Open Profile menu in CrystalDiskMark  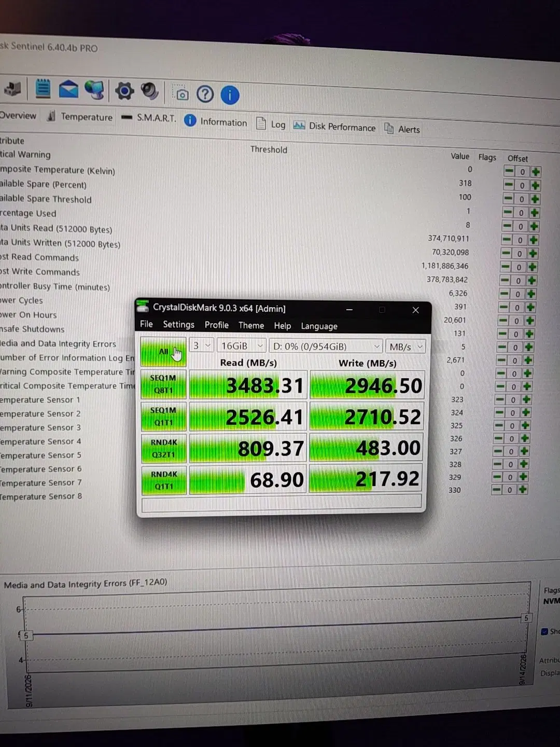(217, 325)
